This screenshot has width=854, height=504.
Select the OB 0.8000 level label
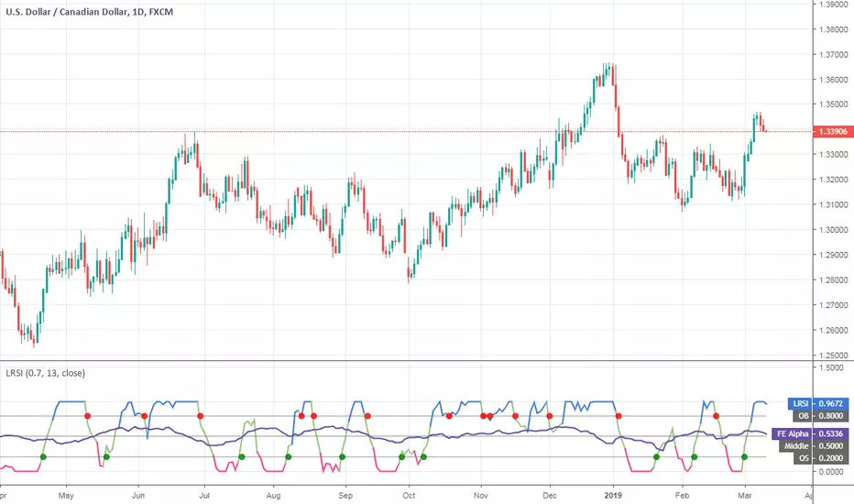(820, 416)
